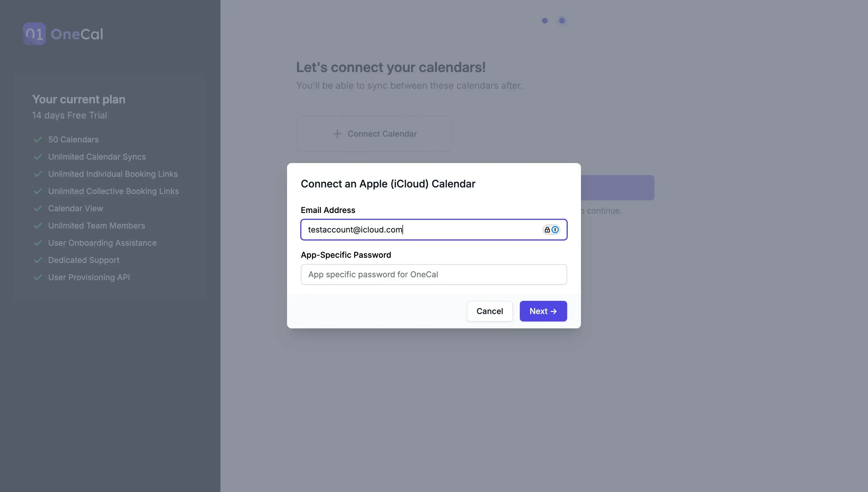
Task: Click the Connect Calendar button
Action: tap(374, 134)
